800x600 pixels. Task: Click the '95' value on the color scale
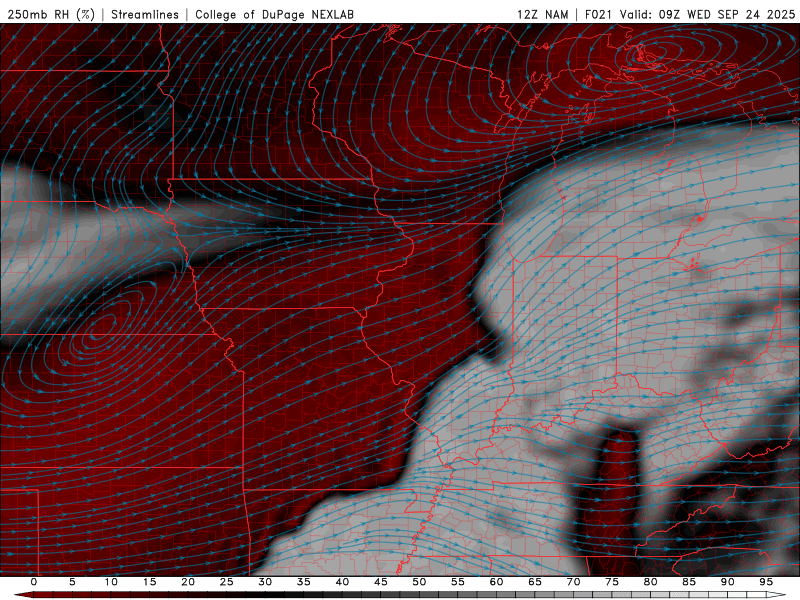[766, 582]
